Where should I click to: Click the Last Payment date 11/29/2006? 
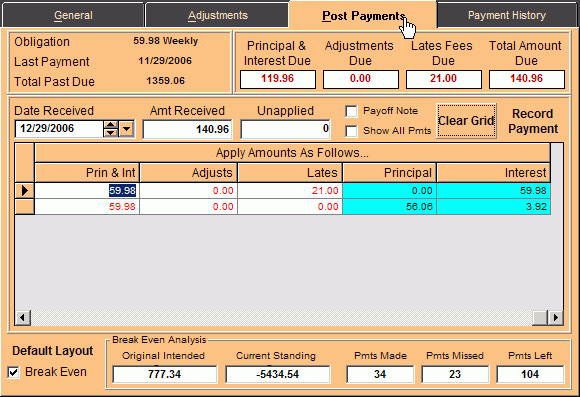165,61
